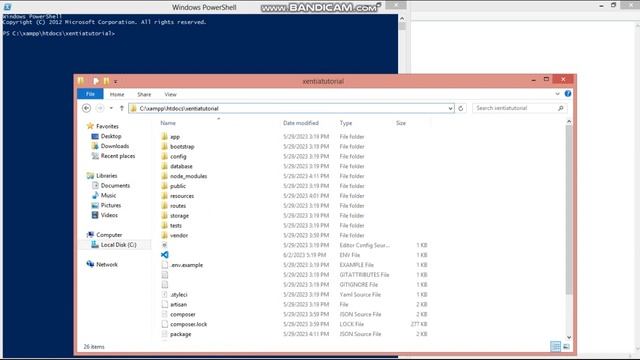Click the Desktop icon in navigation pane
Screen dimensions: 640x360
coord(95,136)
